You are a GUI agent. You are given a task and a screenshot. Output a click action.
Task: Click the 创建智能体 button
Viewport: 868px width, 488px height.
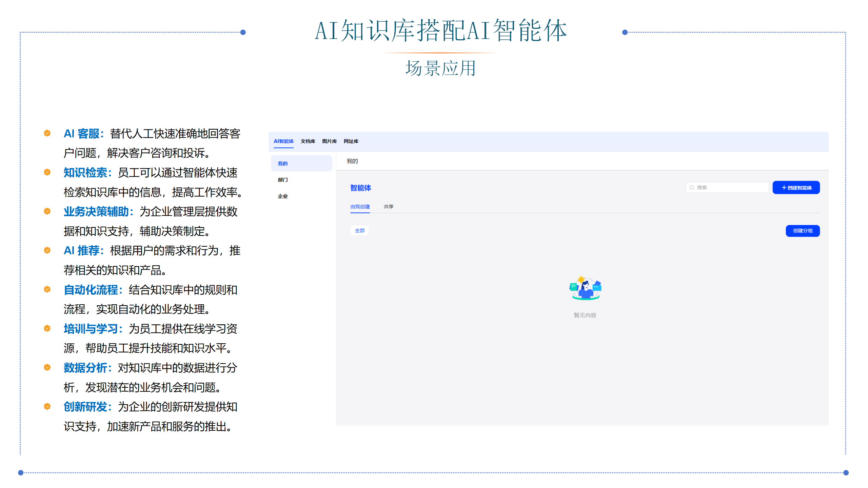[x=796, y=187]
